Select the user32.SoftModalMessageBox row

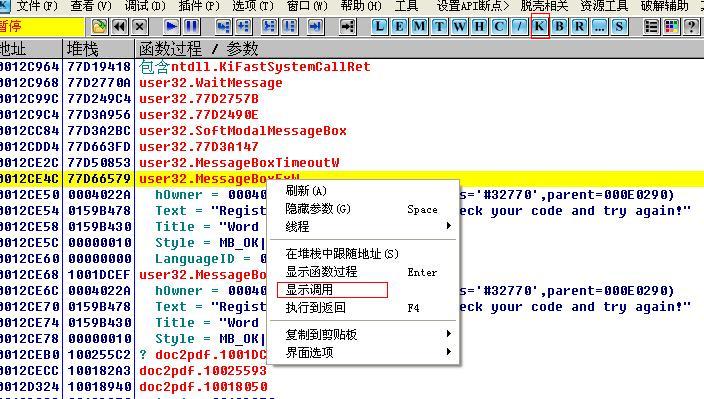click(352, 131)
